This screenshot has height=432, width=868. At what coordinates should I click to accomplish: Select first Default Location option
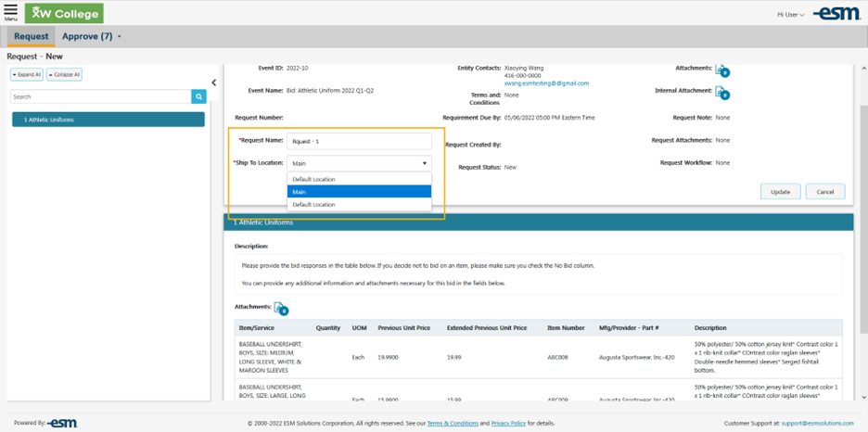[359, 179]
